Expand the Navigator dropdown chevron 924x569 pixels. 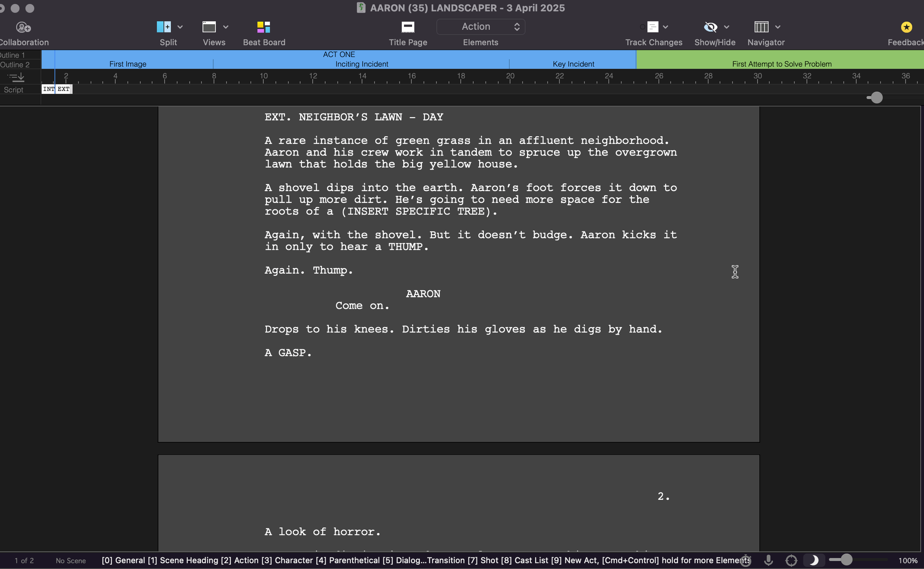pyautogui.click(x=778, y=27)
